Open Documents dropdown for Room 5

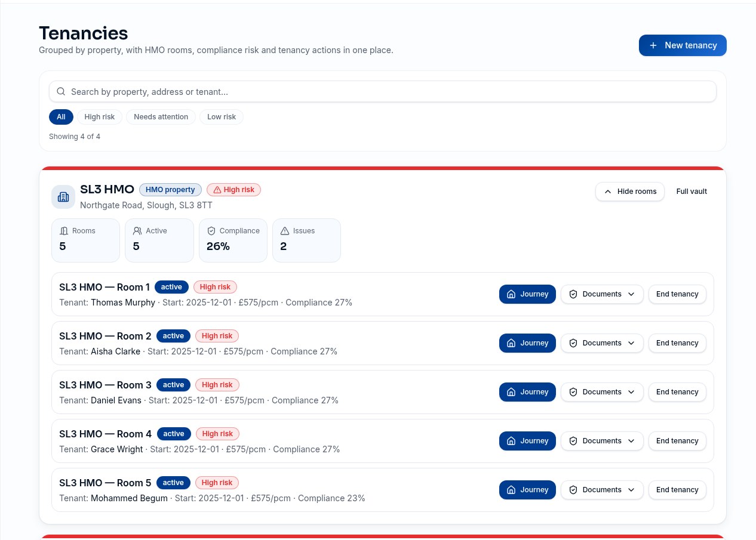point(602,490)
